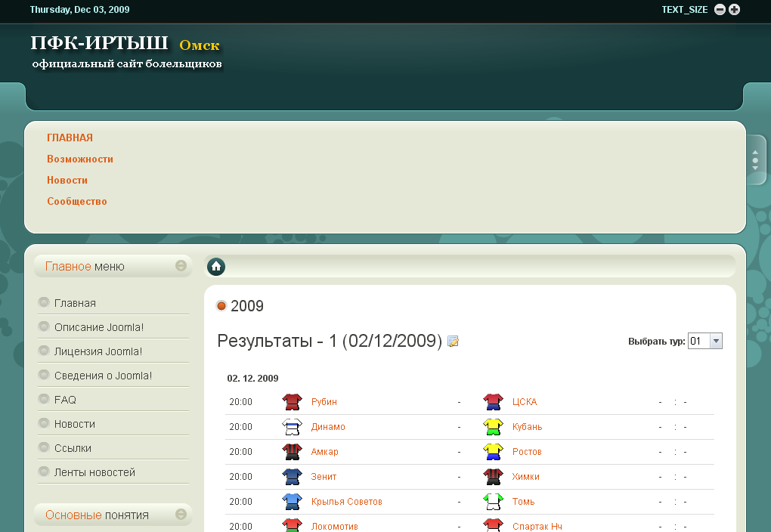The image size is (771, 532).
Task: Open Амкар team link
Action: (324, 451)
